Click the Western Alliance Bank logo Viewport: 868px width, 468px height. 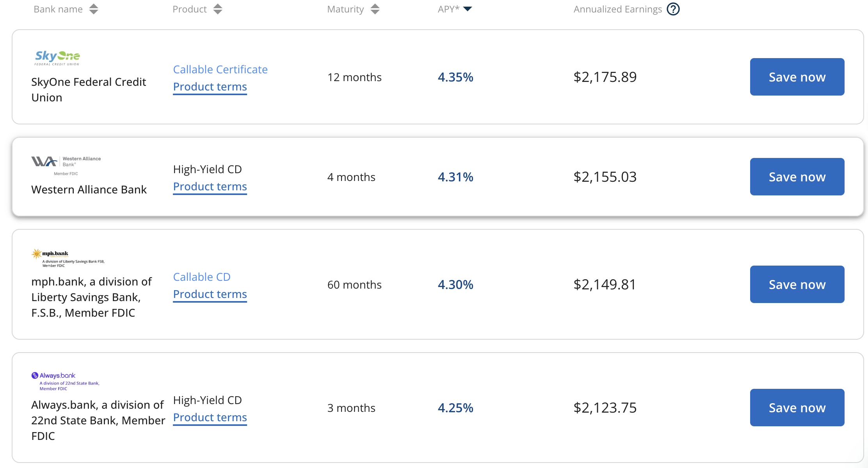(x=66, y=164)
